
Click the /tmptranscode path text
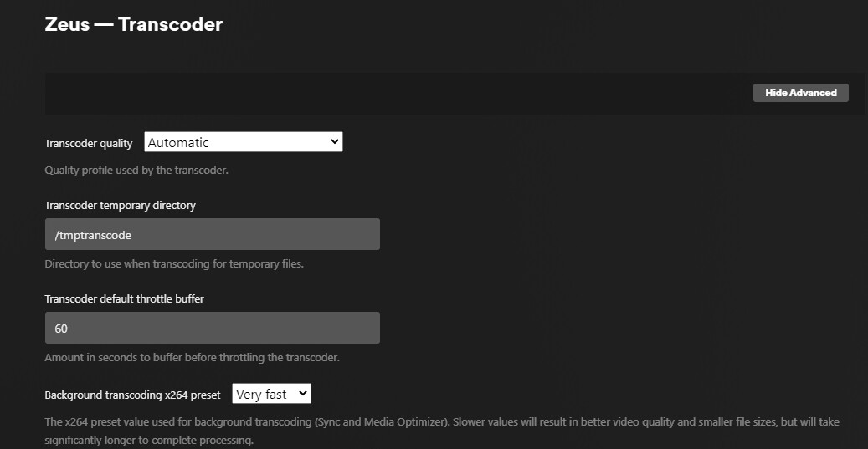pyautogui.click(x=93, y=235)
